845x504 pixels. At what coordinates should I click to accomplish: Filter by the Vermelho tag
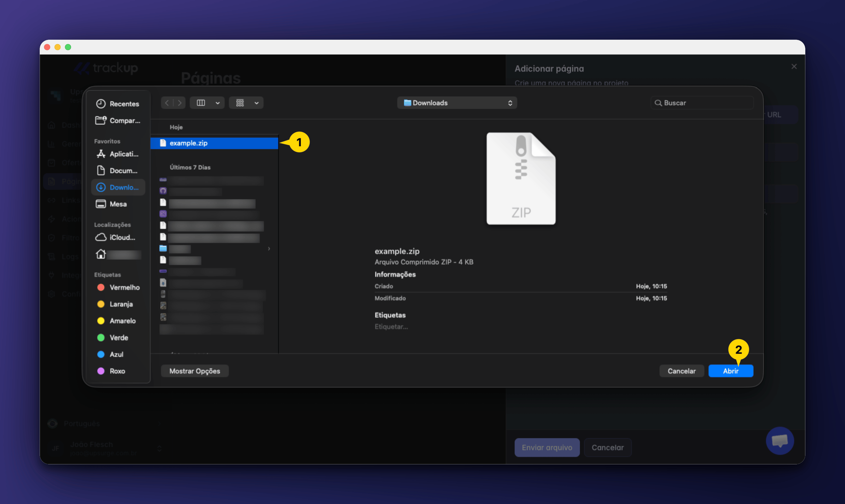point(118,287)
